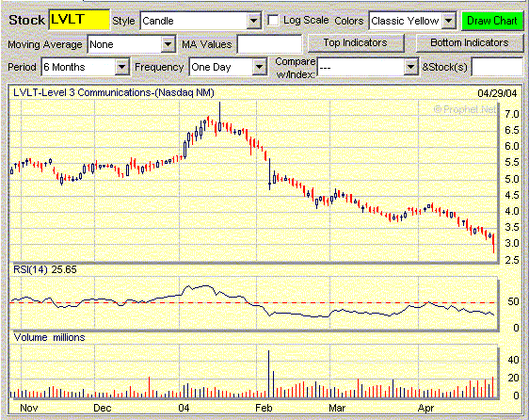Click the January peak candle with long wick
Image resolution: width=529 pixels, height=420 pixels.
(x=219, y=117)
